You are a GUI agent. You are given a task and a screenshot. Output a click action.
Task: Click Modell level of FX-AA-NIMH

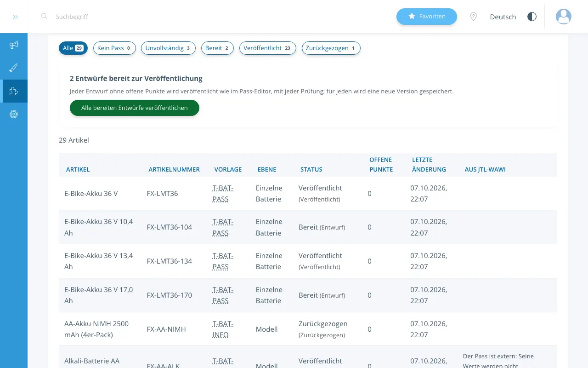(x=267, y=329)
